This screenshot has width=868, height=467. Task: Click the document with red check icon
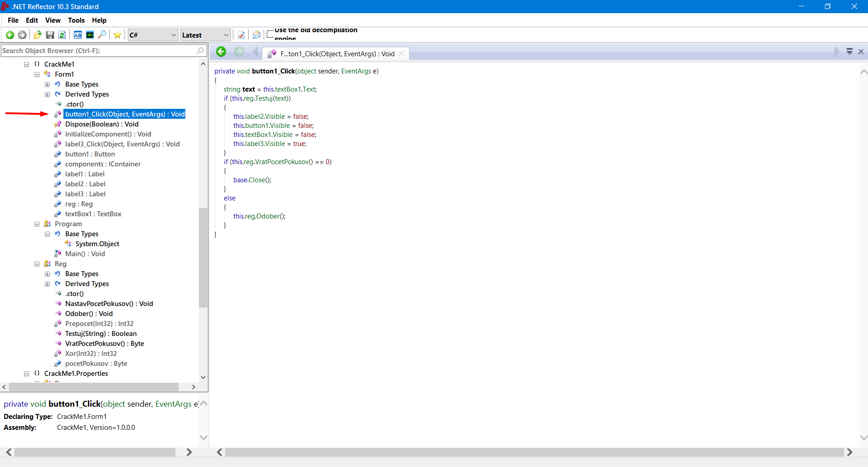point(241,35)
